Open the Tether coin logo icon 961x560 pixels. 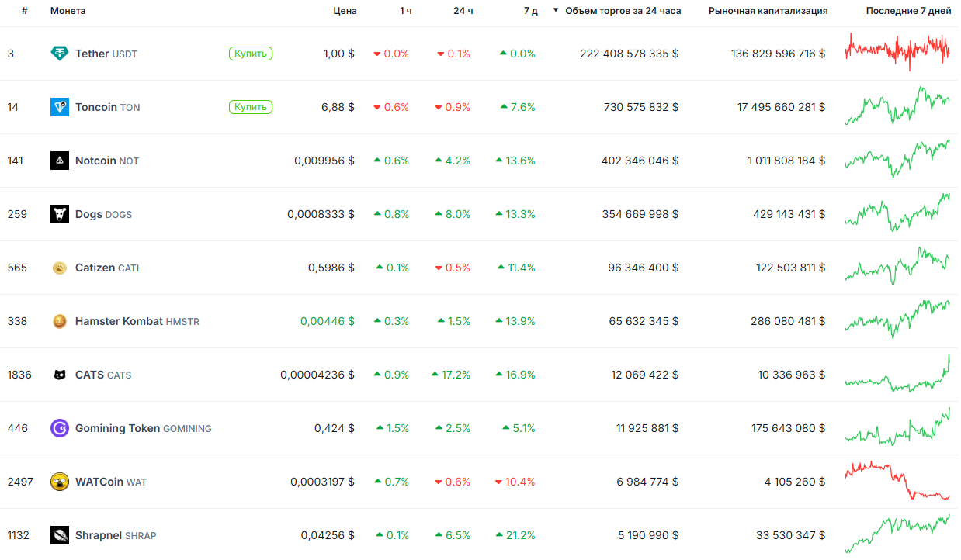coord(60,54)
